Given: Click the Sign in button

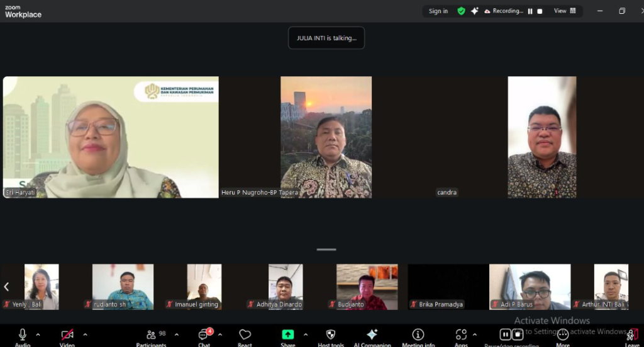Looking at the screenshot, I should [438, 11].
